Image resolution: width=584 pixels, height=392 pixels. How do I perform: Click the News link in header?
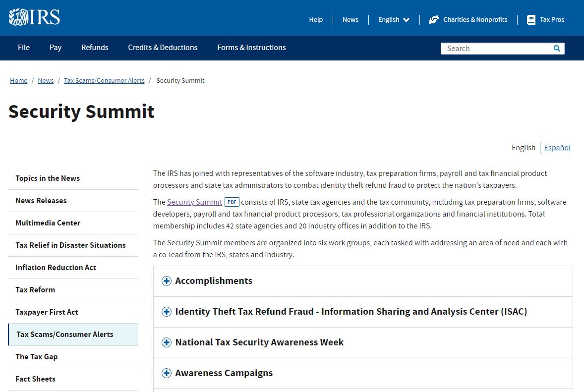(x=350, y=20)
